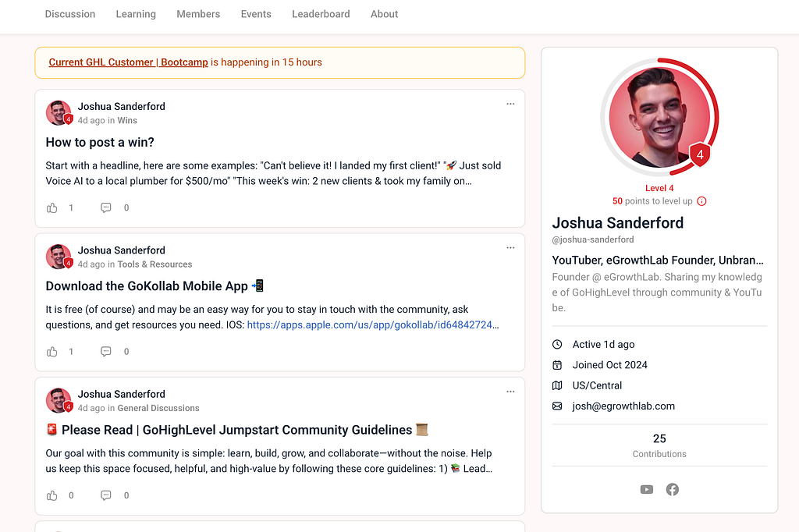
Task: Click josh@egrowthlab.com email address
Action: point(623,406)
